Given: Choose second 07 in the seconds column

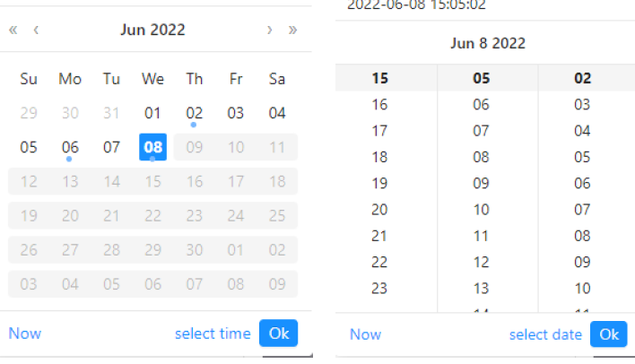Looking at the screenshot, I should 582,210.
